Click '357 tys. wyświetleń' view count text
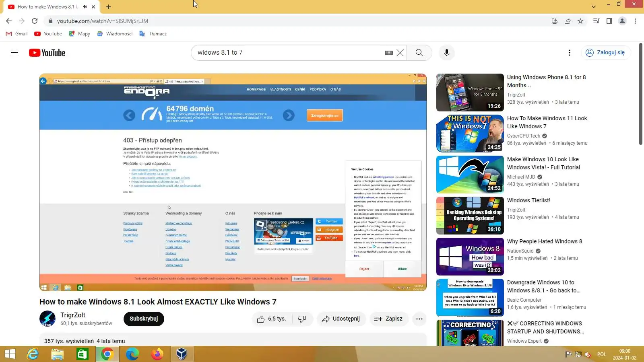644x362 pixels. click(x=69, y=341)
